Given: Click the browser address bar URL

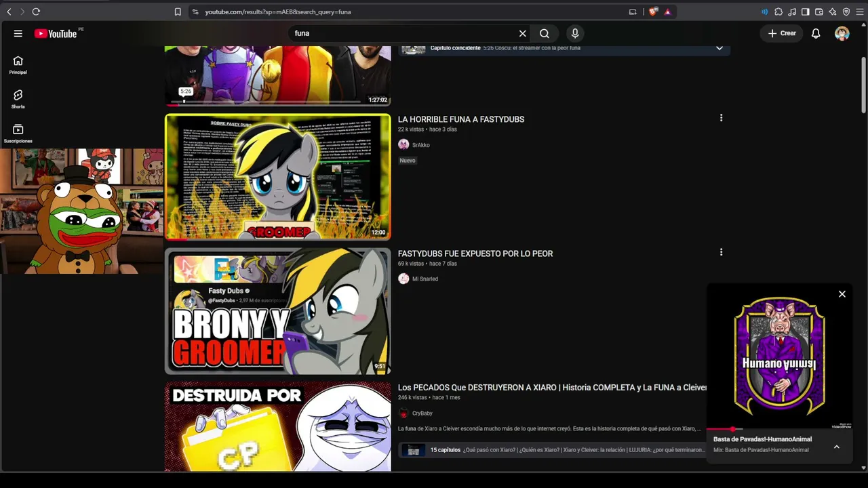Looking at the screenshot, I should coord(278,12).
